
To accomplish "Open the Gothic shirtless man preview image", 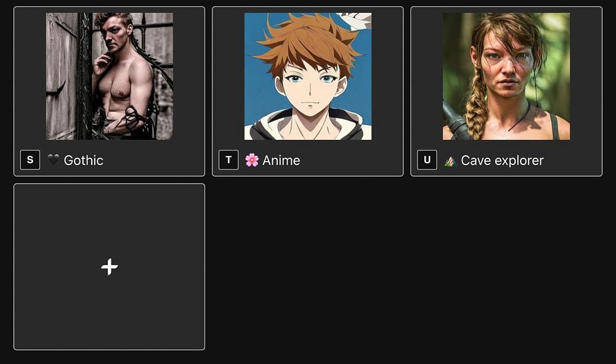I will [x=109, y=76].
